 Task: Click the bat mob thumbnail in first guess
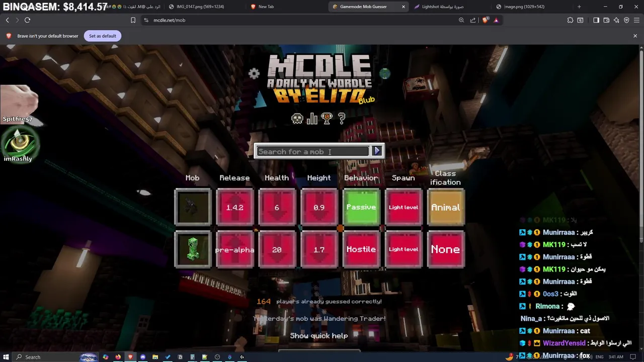point(193,207)
